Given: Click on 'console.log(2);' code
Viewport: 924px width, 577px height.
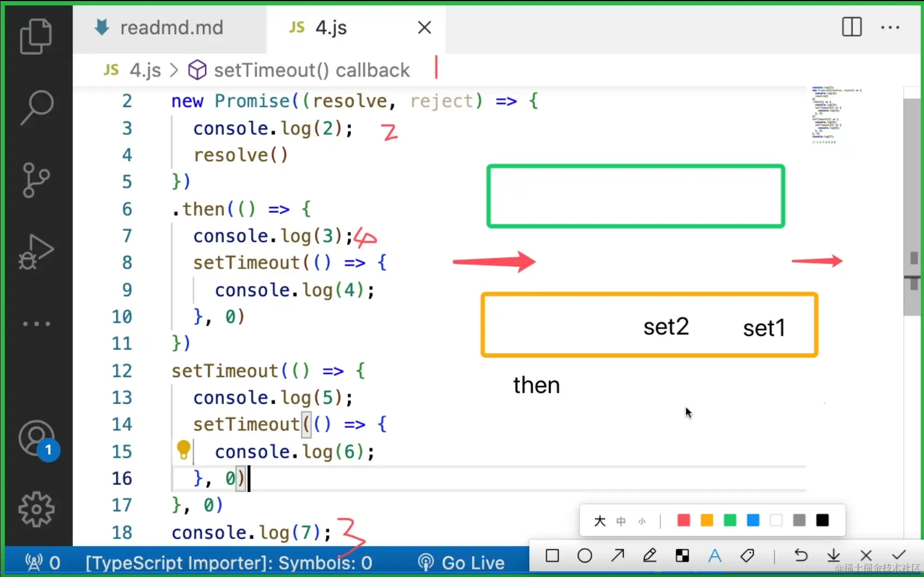Looking at the screenshot, I should click(273, 128).
